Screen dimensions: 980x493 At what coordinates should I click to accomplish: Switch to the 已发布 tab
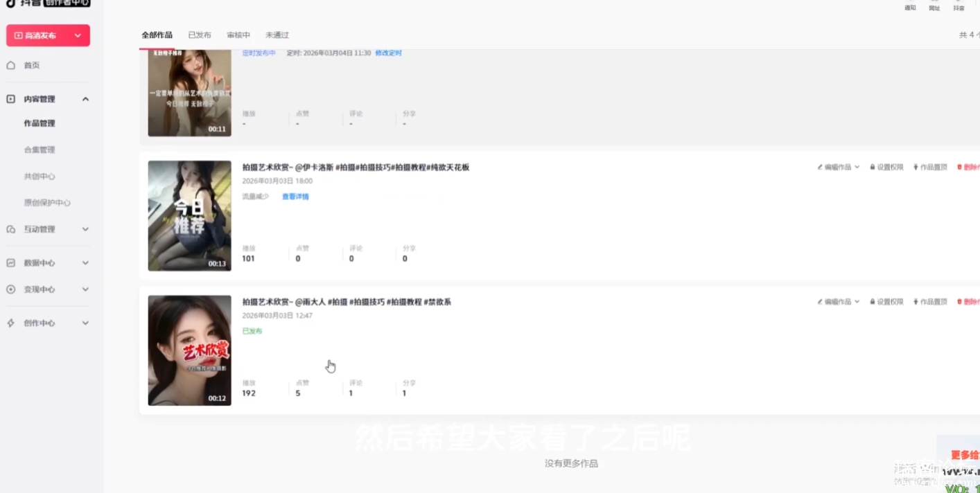pos(200,35)
